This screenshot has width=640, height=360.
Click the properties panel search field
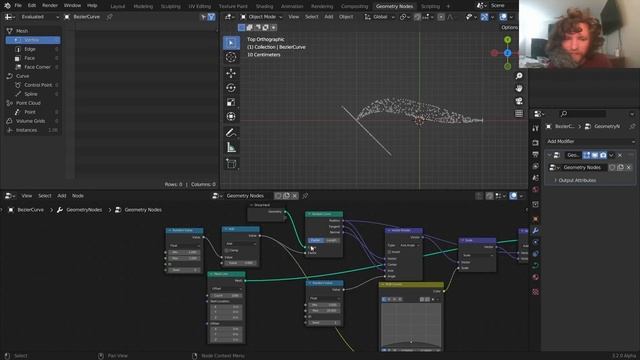pos(582,113)
